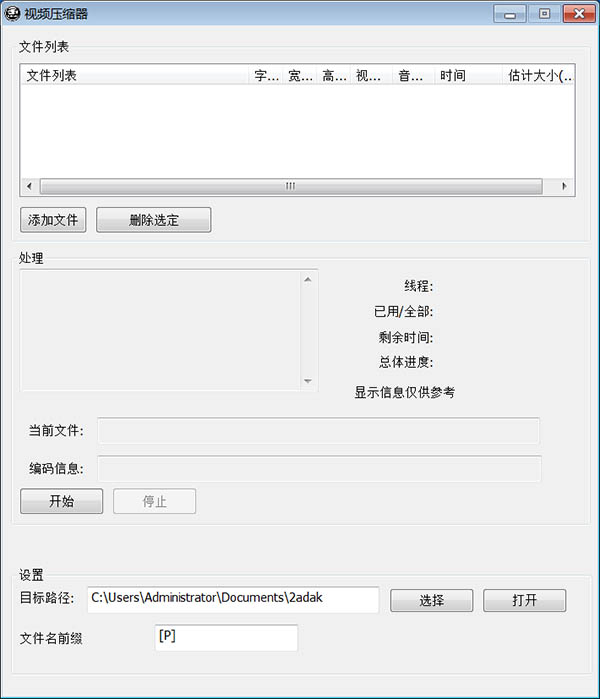Minimize the 视频压缩器 window
The height and width of the screenshot is (699, 600).
(510, 14)
